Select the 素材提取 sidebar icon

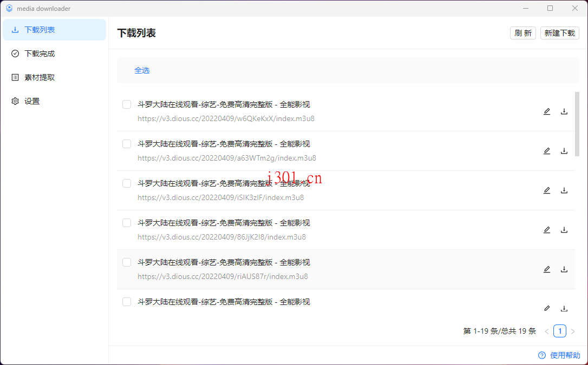pos(15,77)
